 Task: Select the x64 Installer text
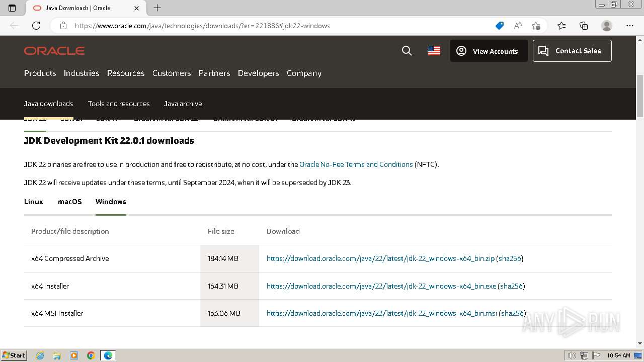tap(50, 286)
